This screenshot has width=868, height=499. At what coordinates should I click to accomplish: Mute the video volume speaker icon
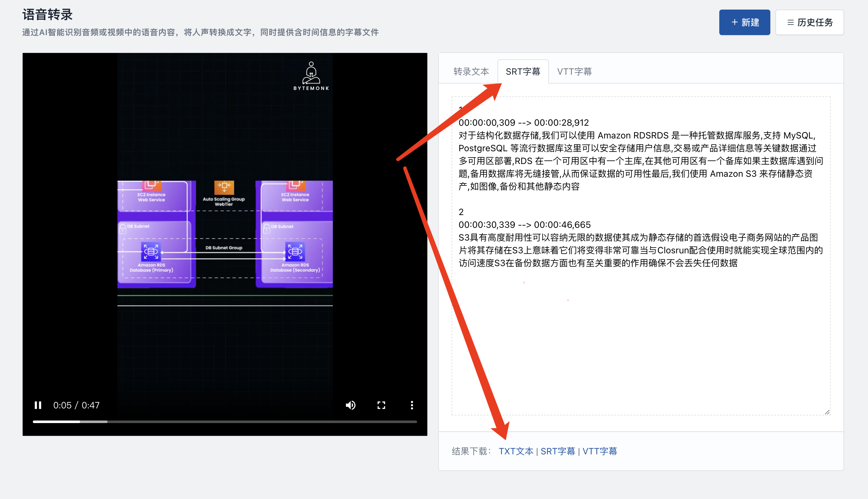(x=351, y=405)
